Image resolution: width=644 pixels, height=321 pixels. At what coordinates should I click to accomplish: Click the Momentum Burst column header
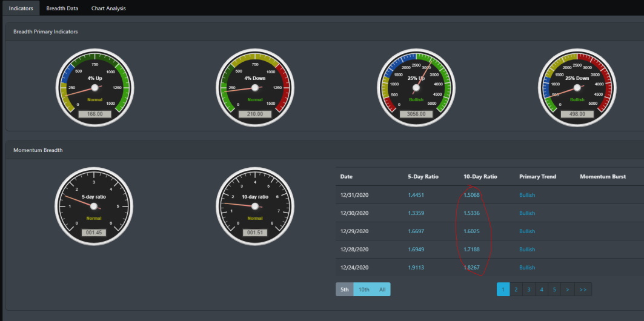[x=603, y=176]
